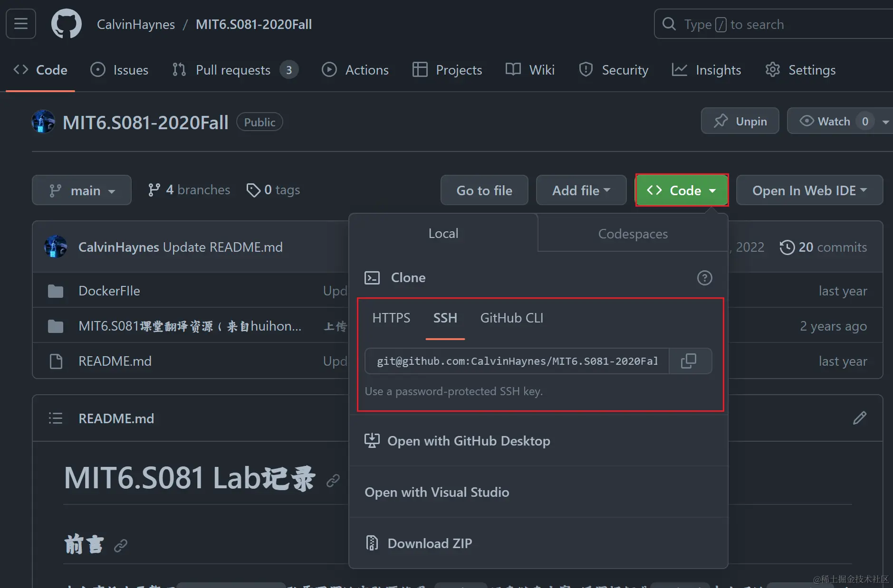
Task: Click the Unpin button
Action: point(740,121)
